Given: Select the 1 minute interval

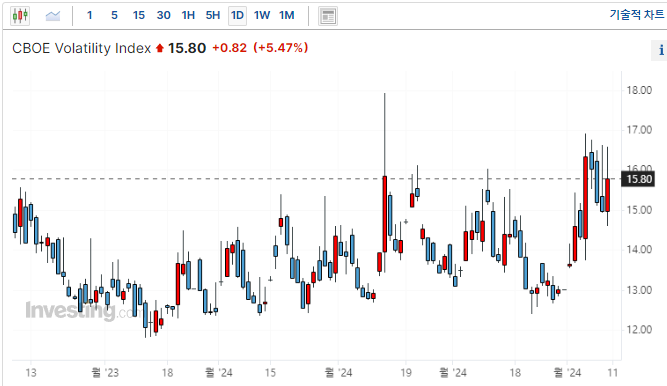Looking at the screenshot, I should 89,16.
